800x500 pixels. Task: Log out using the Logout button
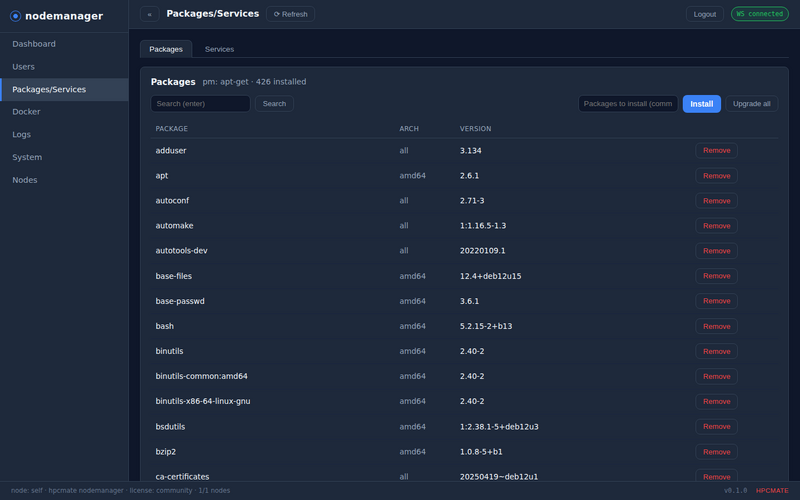(x=705, y=14)
